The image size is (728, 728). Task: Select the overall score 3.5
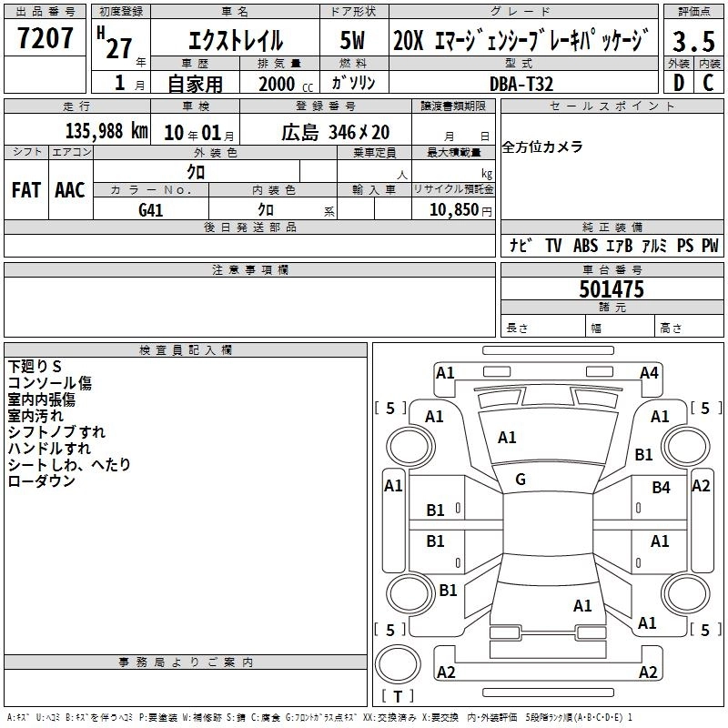tap(693, 41)
